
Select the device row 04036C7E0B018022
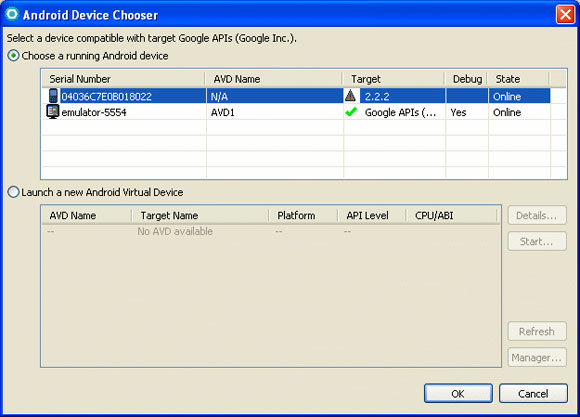click(296, 96)
